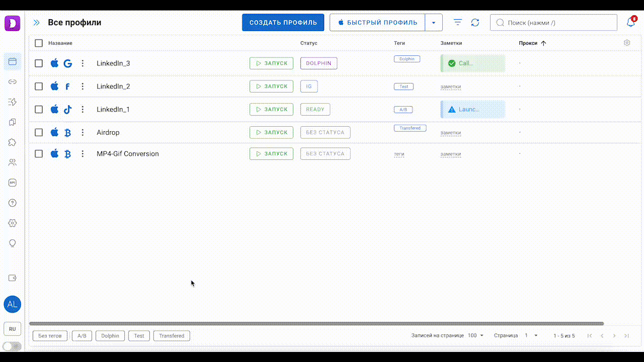The height and width of the screenshot is (362, 644).
Task: Open the filter options icon
Action: pos(457,23)
